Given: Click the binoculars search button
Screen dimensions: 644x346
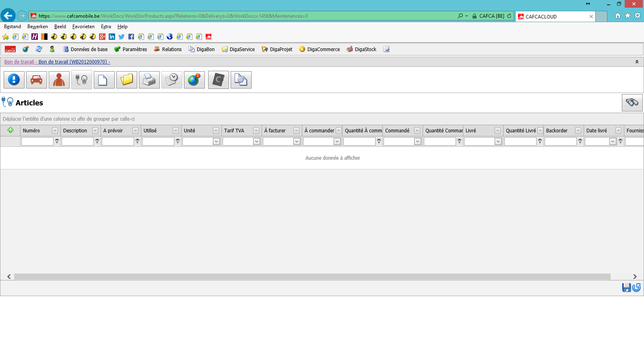Looking at the screenshot, I should (632, 103).
